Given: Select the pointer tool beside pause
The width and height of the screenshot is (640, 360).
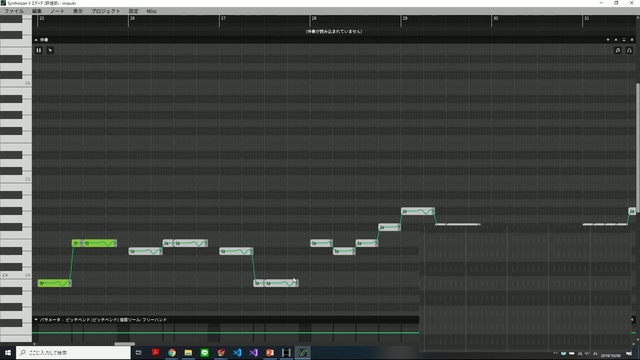Looking at the screenshot, I should [50, 50].
